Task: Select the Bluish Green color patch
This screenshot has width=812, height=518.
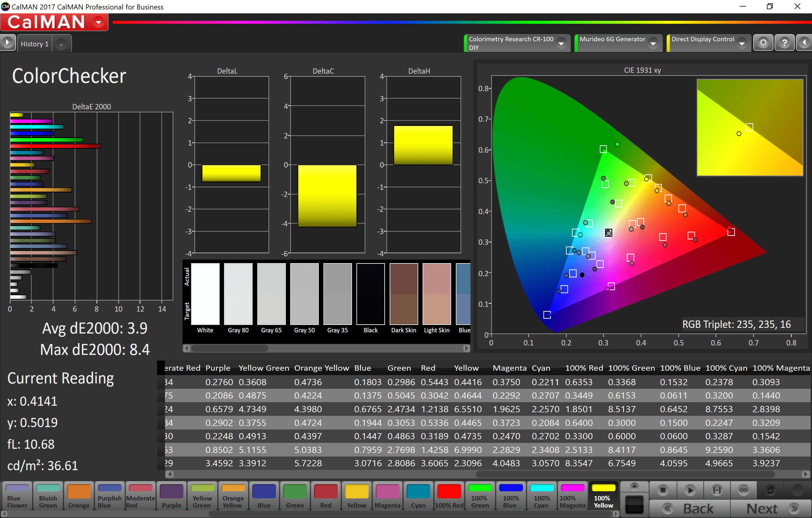Action: click(48, 496)
